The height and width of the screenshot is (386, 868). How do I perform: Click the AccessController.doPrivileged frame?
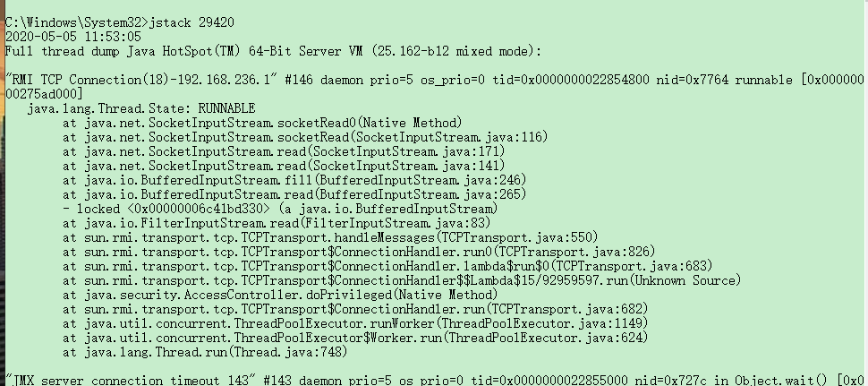point(280,296)
